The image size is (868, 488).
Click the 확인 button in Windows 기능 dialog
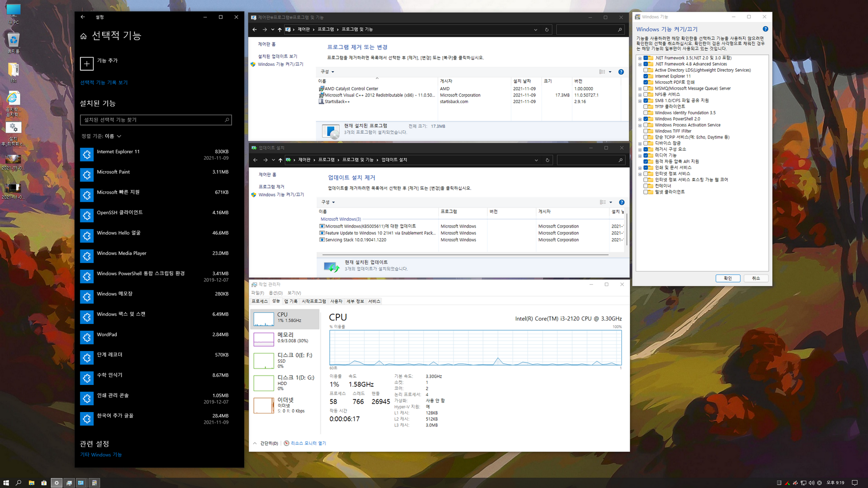728,278
